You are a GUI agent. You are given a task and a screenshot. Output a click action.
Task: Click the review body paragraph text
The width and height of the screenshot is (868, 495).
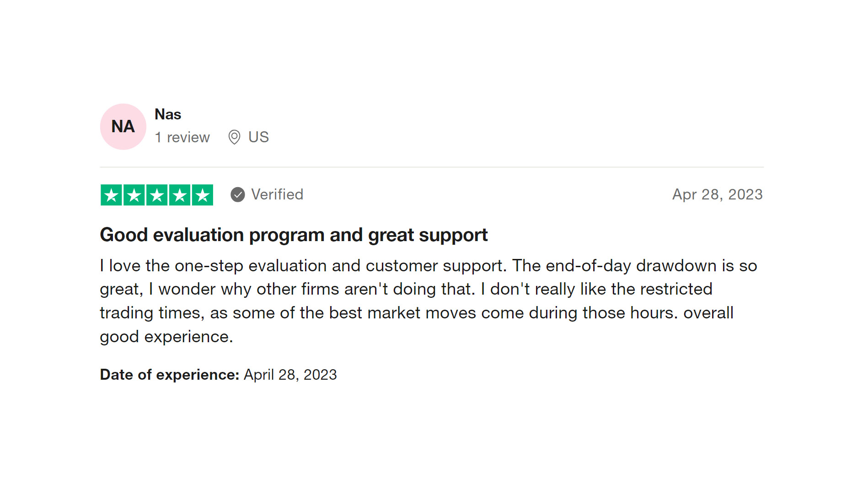(429, 301)
